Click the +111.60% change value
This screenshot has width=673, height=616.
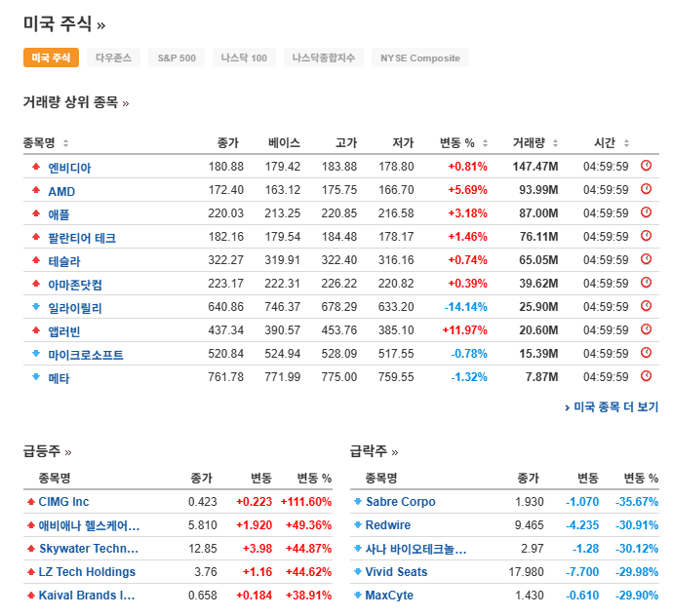tap(306, 501)
